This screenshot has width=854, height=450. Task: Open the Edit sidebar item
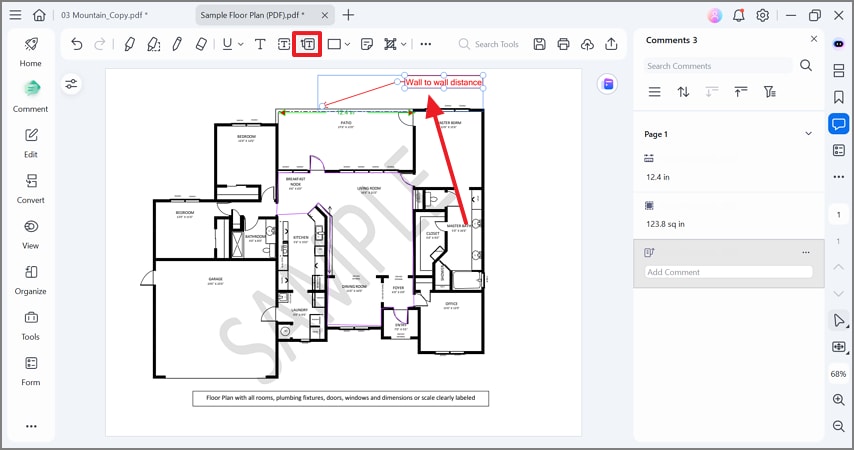point(30,143)
